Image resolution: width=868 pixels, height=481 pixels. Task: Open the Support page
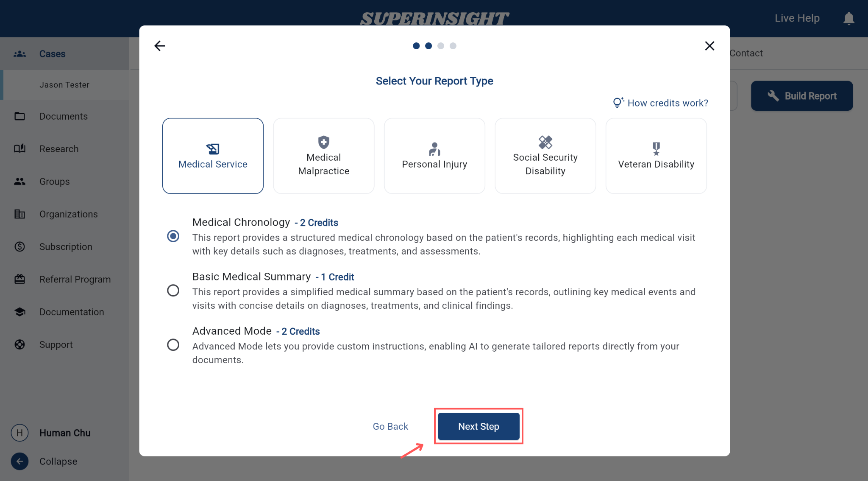(64, 344)
